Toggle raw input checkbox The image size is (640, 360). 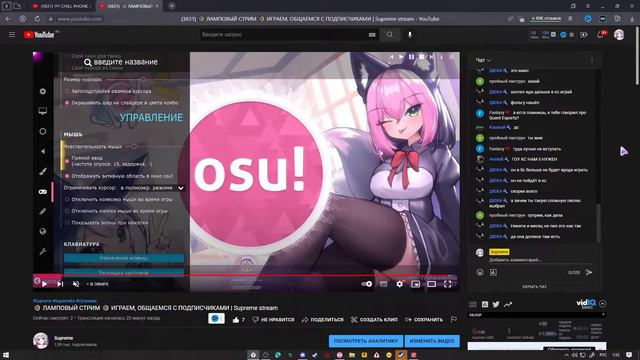(67, 160)
